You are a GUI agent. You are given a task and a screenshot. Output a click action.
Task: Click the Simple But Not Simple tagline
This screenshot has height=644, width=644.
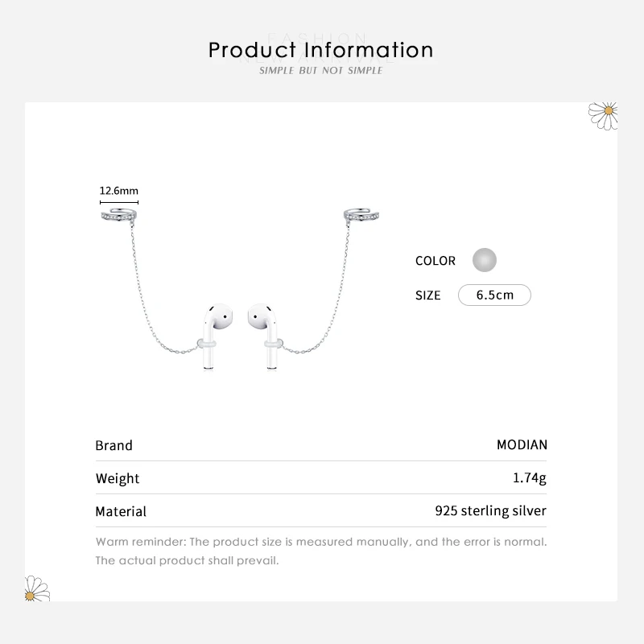(x=321, y=71)
